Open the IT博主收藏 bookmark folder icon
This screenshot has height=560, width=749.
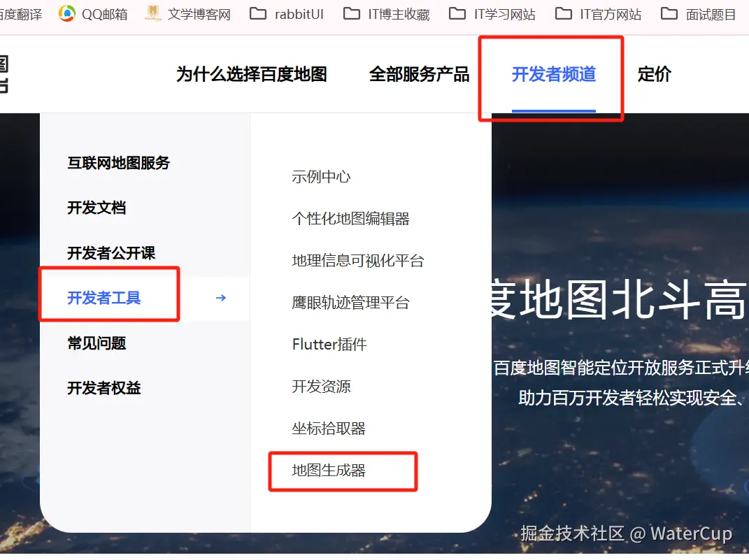[x=352, y=13]
